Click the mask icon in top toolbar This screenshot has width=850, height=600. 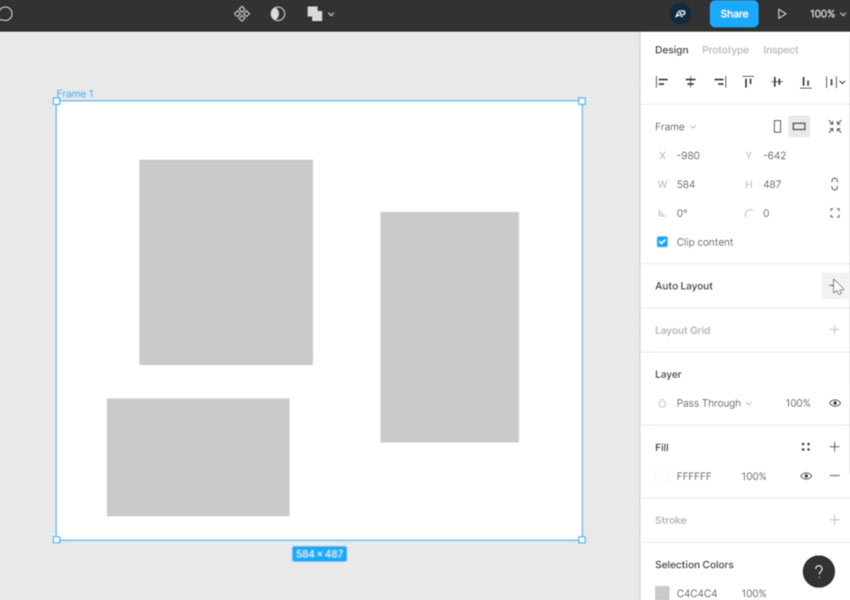coord(277,14)
